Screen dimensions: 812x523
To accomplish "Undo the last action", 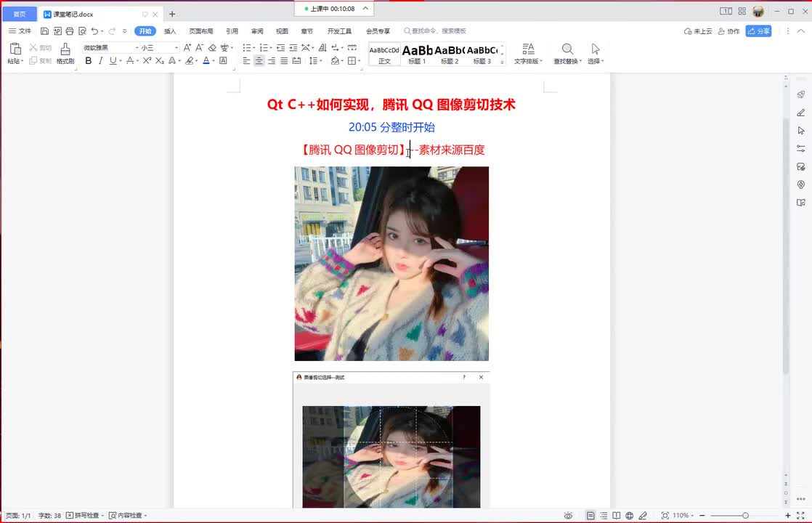I will point(94,31).
